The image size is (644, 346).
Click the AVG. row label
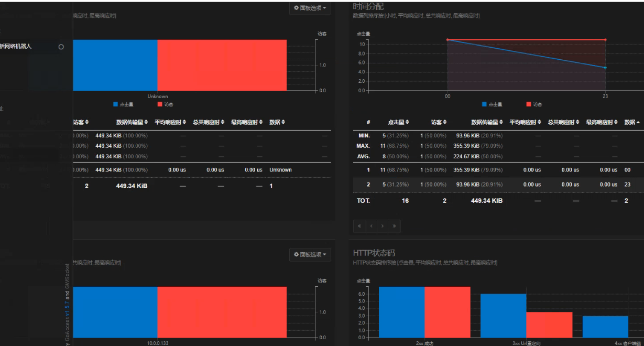point(364,156)
